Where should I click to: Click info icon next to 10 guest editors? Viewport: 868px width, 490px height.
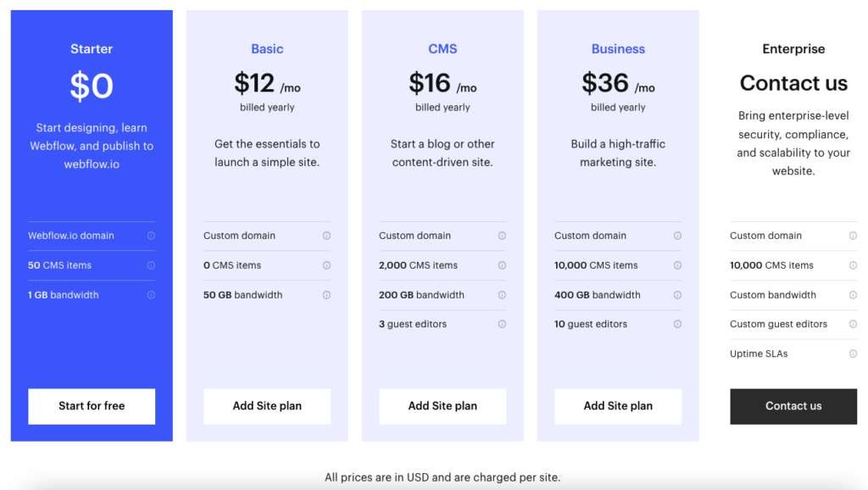[677, 324]
